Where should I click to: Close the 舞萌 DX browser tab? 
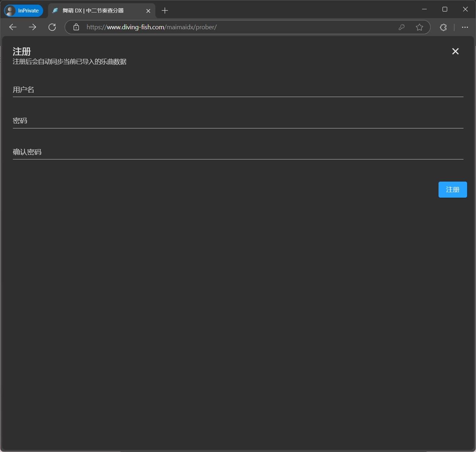click(148, 11)
